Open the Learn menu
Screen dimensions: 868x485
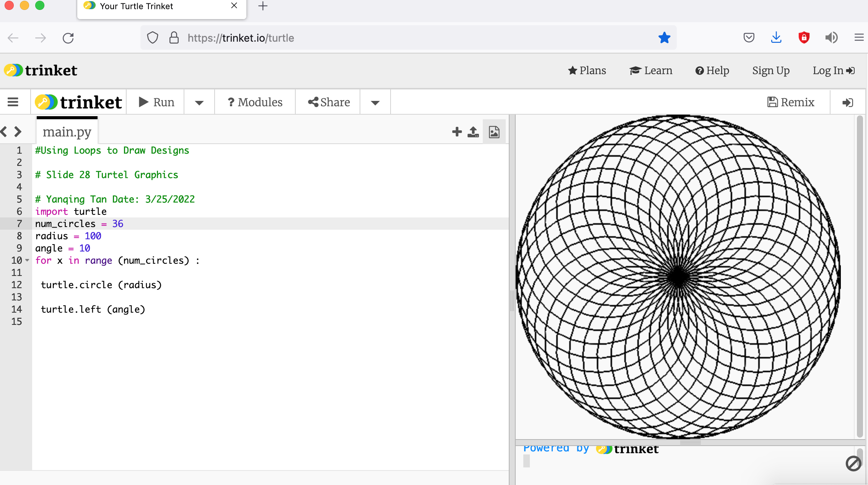click(651, 70)
